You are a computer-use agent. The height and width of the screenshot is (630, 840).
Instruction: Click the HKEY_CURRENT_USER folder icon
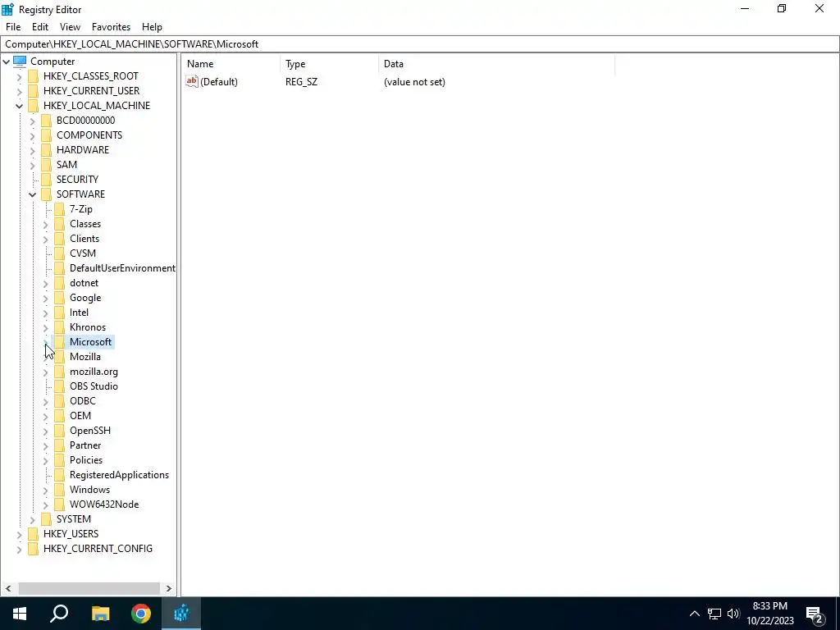(x=33, y=90)
